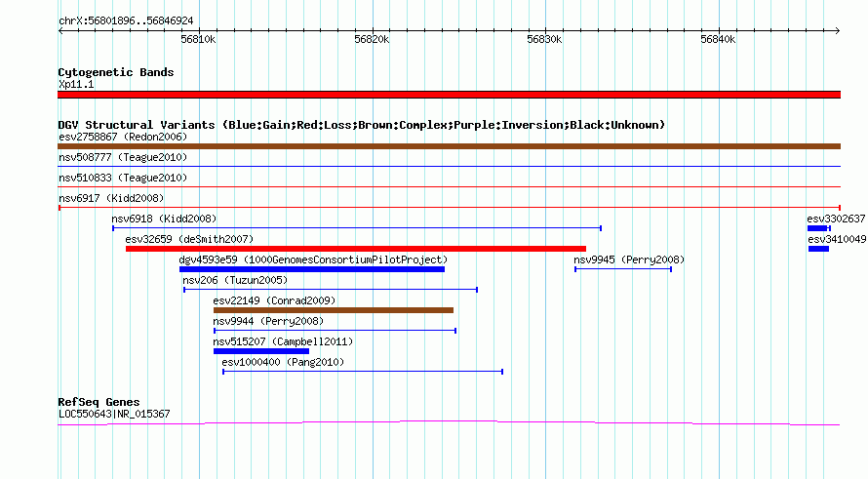The width and height of the screenshot is (868, 479).
Task: Select the nsv6917 (Kidd2008) label
Action: tap(111, 198)
